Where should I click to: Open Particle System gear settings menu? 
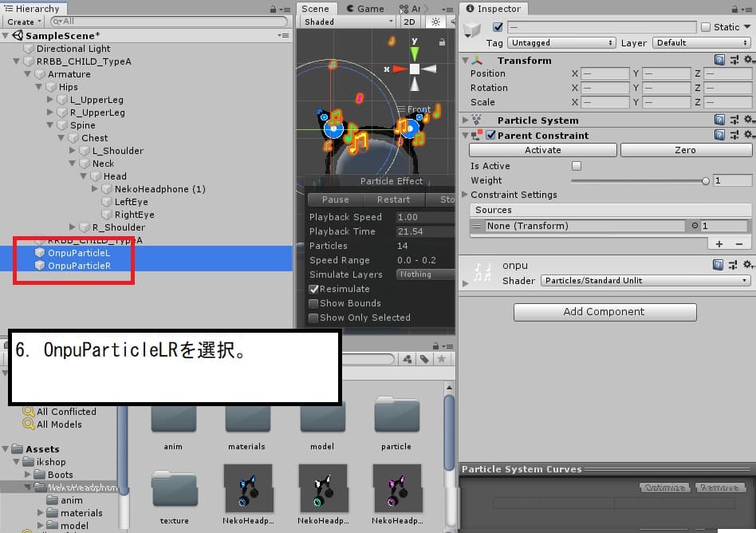click(x=748, y=120)
